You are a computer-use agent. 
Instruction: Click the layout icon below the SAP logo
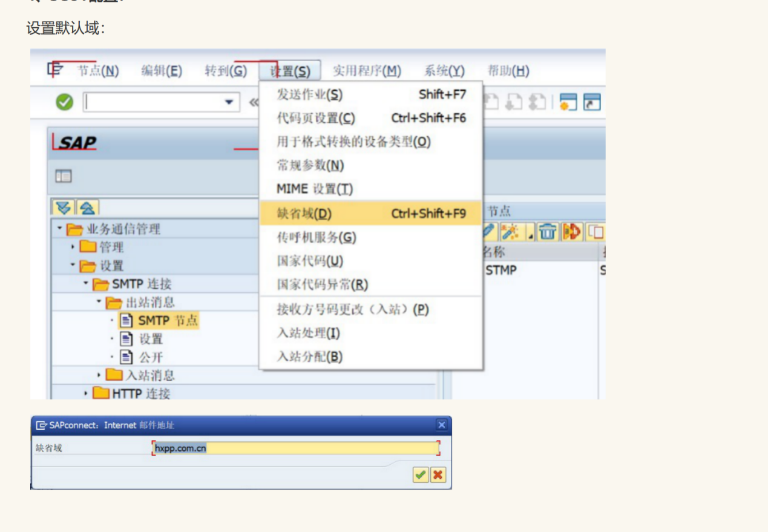[64, 176]
